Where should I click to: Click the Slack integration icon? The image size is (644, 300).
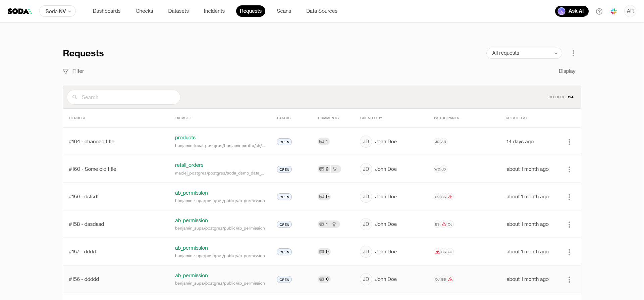pyautogui.click(x=613, y=11)
